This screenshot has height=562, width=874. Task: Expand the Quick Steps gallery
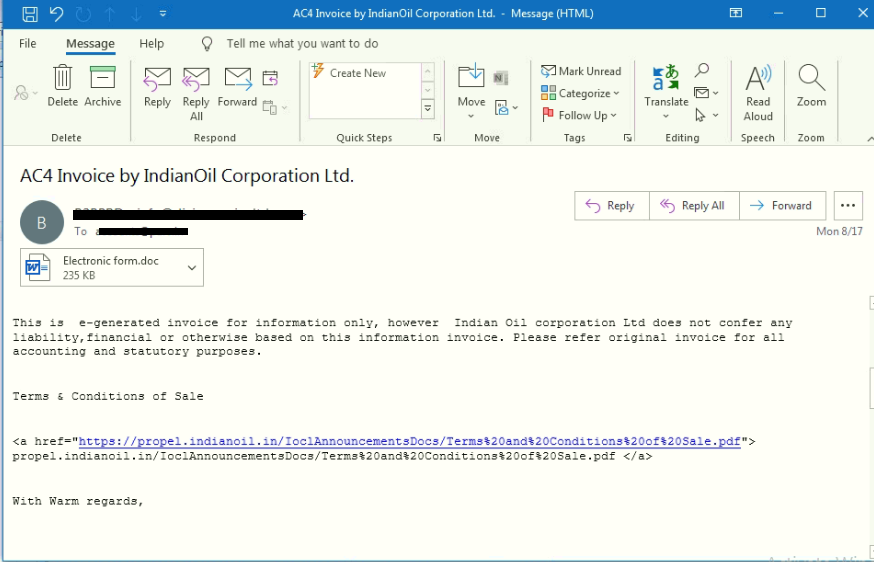pyautogui.click(x=428, y=109)
